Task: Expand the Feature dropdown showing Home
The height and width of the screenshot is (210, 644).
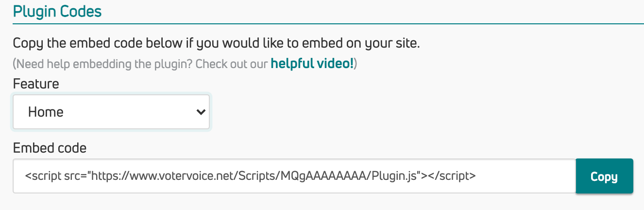Action: pyautogui.click(x=111, y=112)
